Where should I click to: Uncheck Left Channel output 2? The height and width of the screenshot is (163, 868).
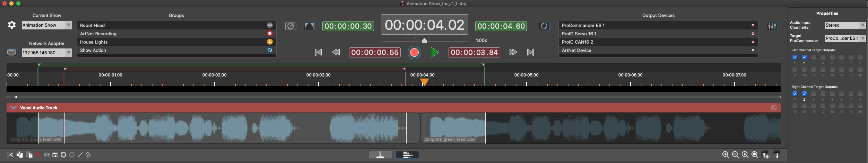tap(804, 57)
